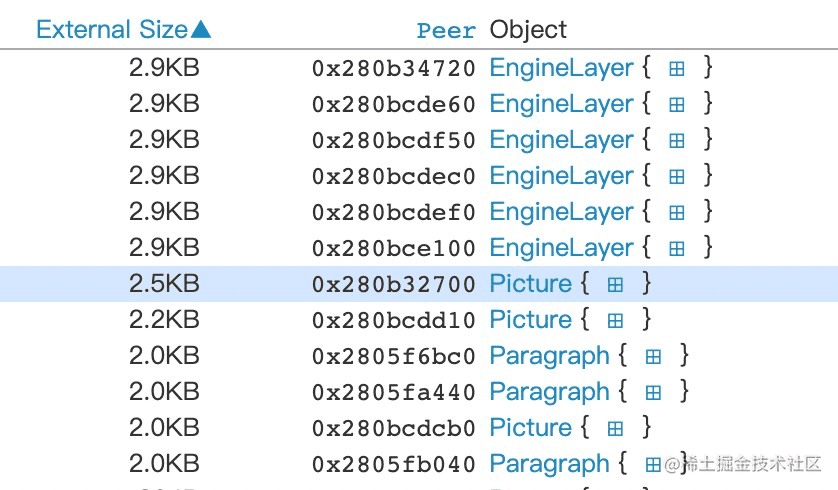Expand EngineLayer grid icon at 0x280bcdf50
The image size is (838, 490).
(677, 141)
